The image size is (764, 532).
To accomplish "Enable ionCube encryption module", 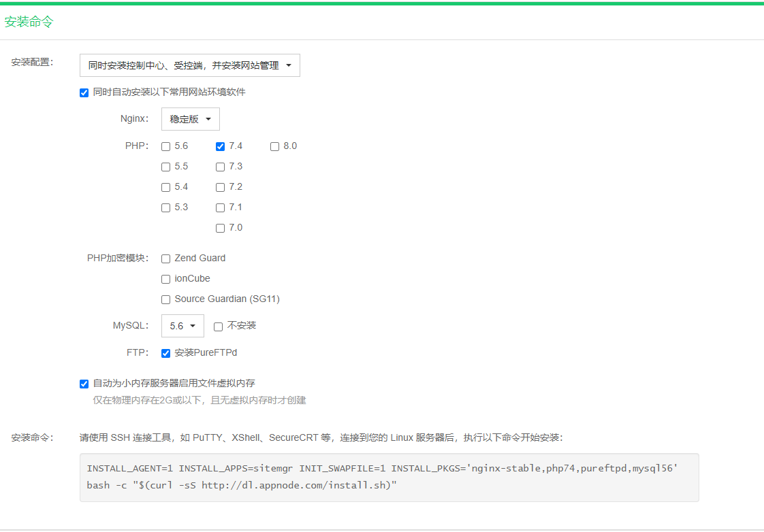I will (166, 280).
